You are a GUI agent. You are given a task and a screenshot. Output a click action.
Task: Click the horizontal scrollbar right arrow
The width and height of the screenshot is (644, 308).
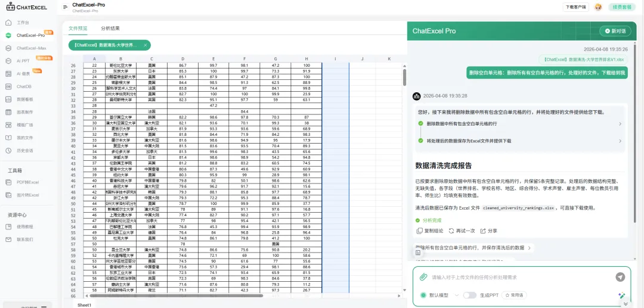click(x=399, y=295)
